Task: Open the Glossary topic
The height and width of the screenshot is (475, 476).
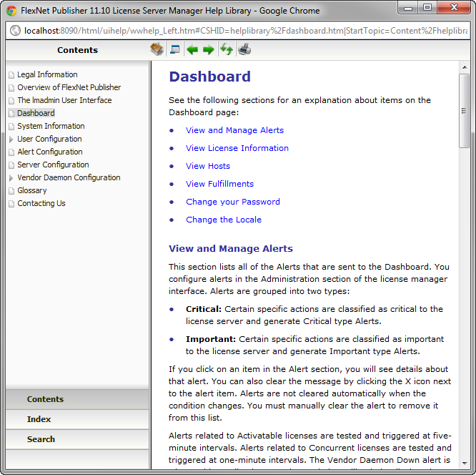Action: [32, 190]
